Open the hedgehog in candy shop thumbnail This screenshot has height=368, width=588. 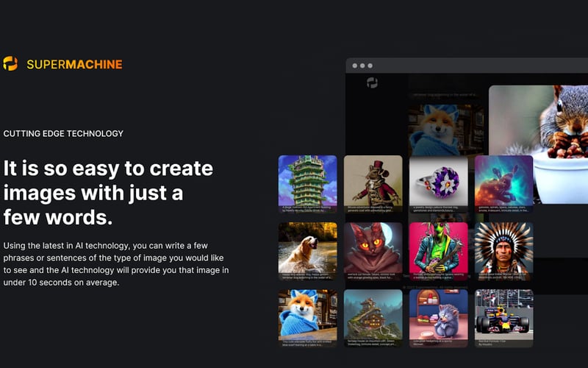click(x=438, y=318)
